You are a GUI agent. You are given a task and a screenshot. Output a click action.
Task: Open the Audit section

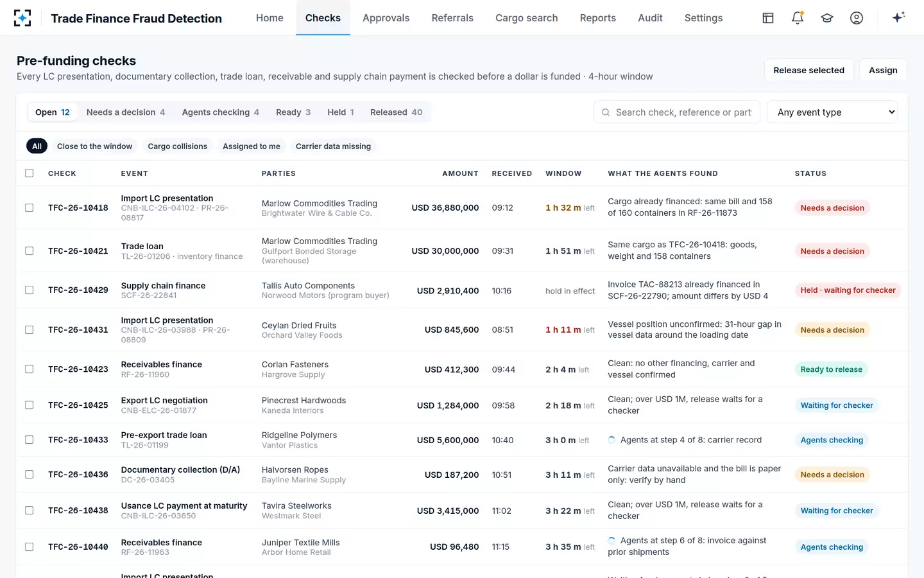pos(650,18)
